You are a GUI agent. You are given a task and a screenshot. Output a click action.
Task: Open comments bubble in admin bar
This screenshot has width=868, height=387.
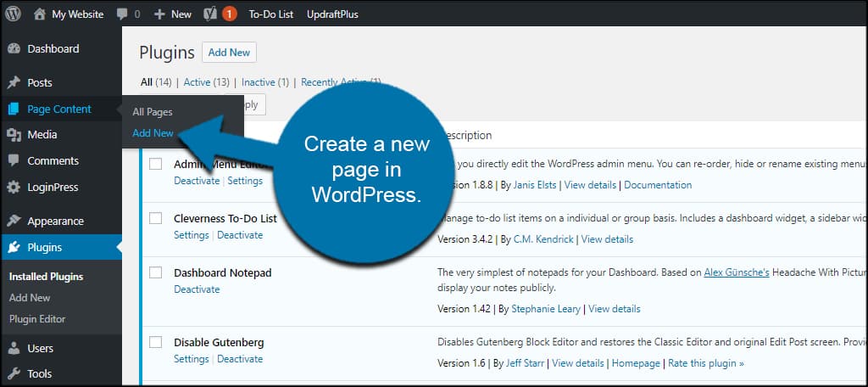click(x=122, y=14)
